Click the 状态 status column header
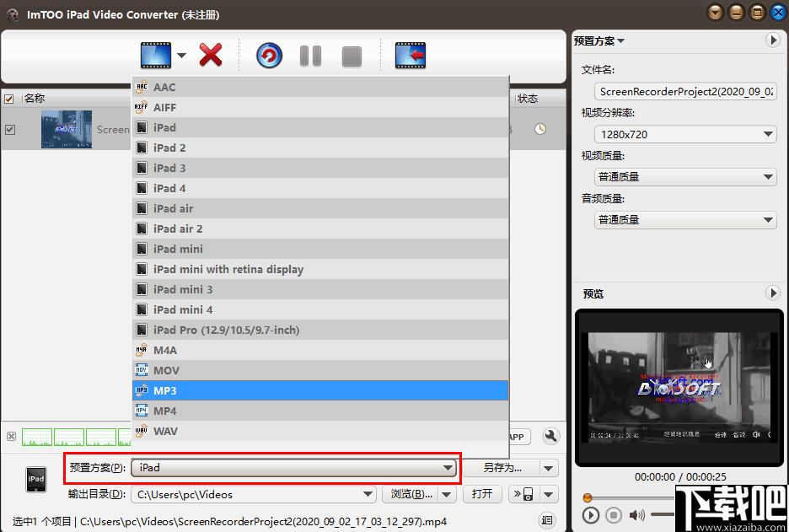The width and height of the screenshot is (789, 532). [528, 99]
